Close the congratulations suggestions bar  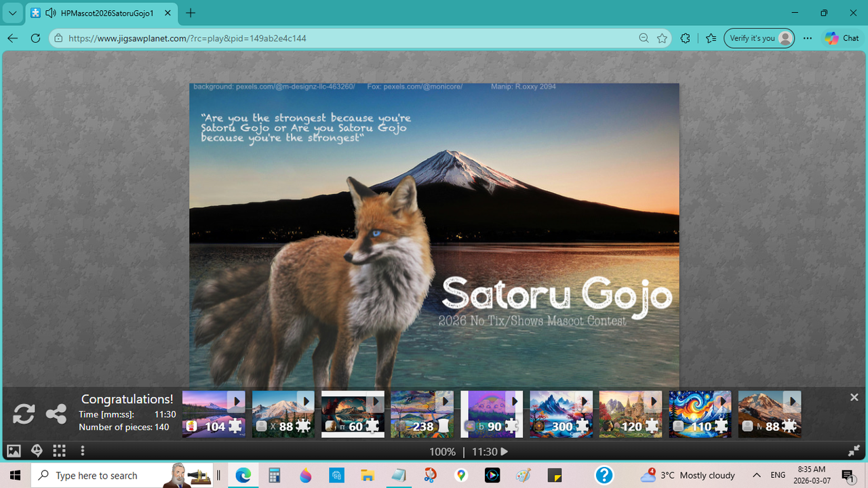[854, 397]
